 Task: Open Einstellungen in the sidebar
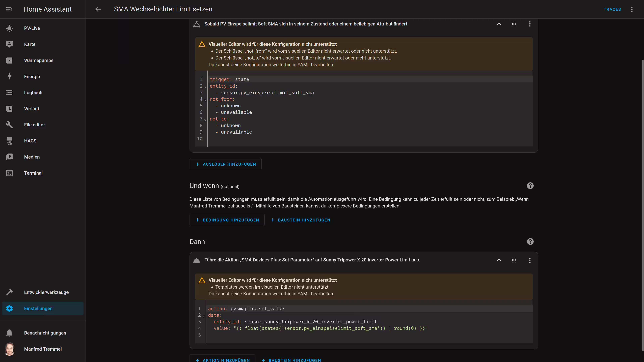click(43, 308)
